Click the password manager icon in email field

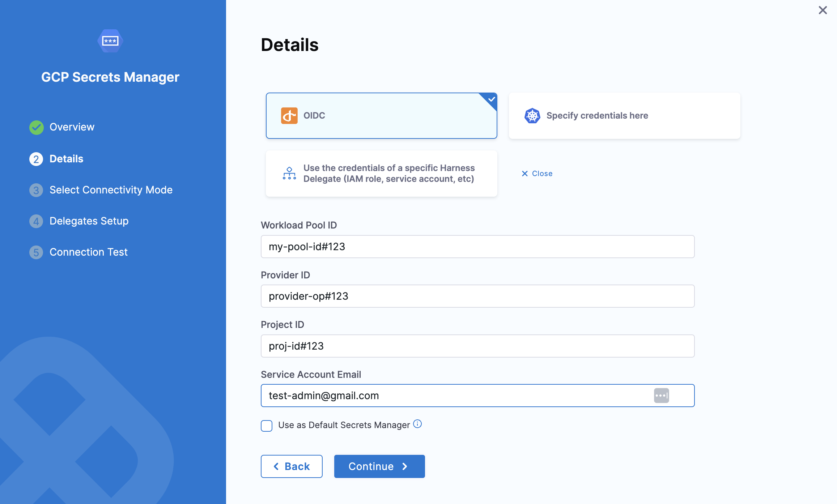661,396
